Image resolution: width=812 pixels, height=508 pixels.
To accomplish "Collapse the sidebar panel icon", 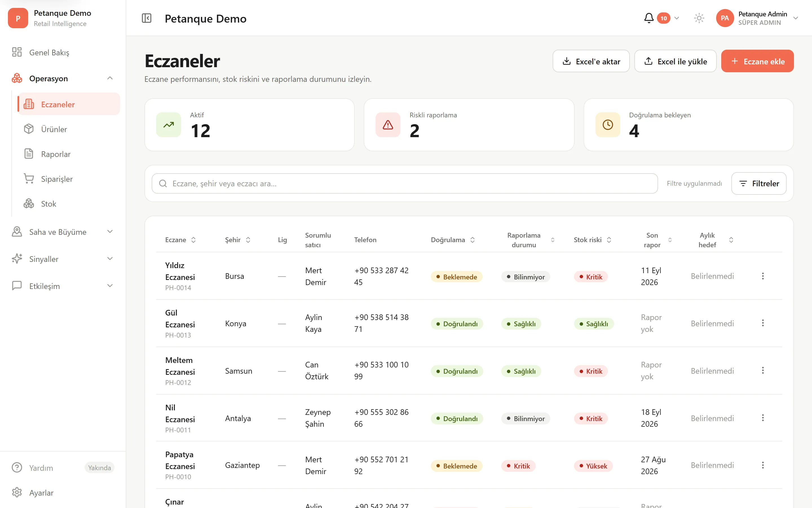I will [147, 18].
